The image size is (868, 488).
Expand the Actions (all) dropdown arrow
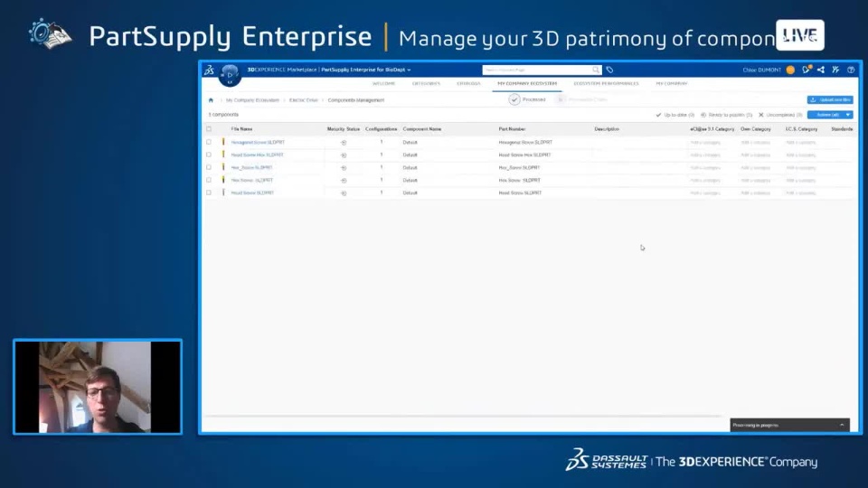[848, 115]
